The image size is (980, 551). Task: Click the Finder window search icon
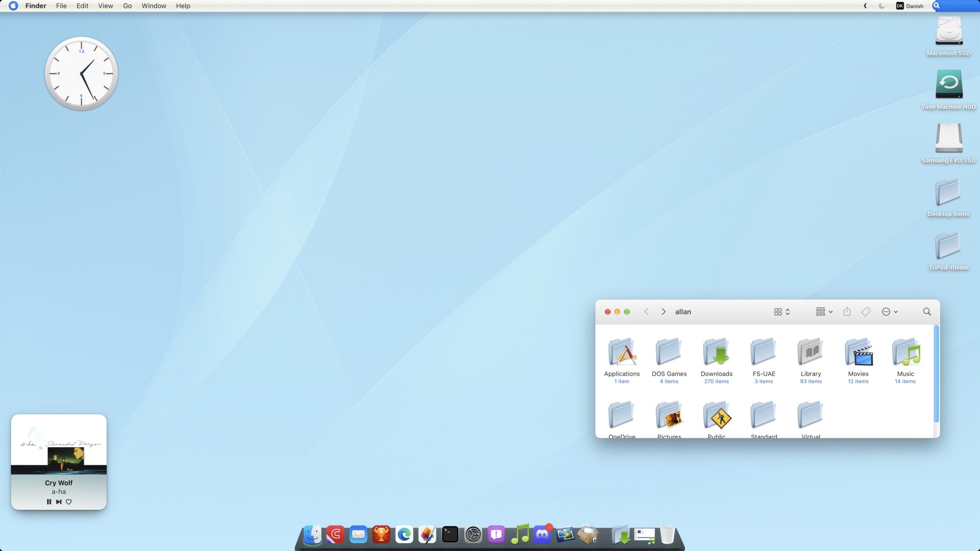tap(927, 312)
